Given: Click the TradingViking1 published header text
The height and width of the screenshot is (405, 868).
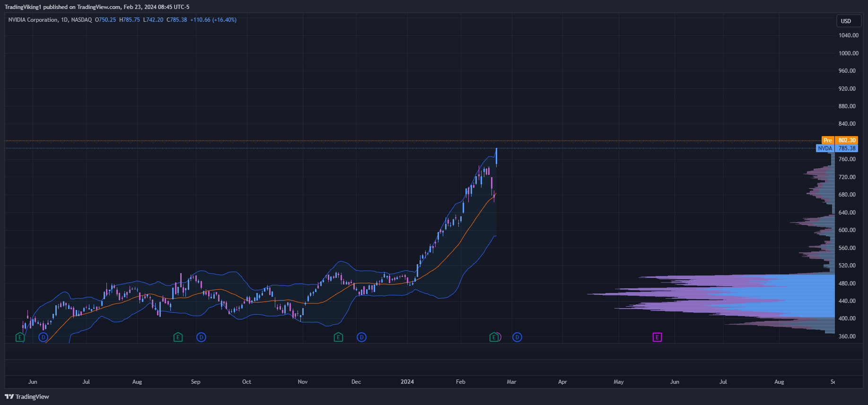Looking at the screenshot, I should [x=97, y=7].
